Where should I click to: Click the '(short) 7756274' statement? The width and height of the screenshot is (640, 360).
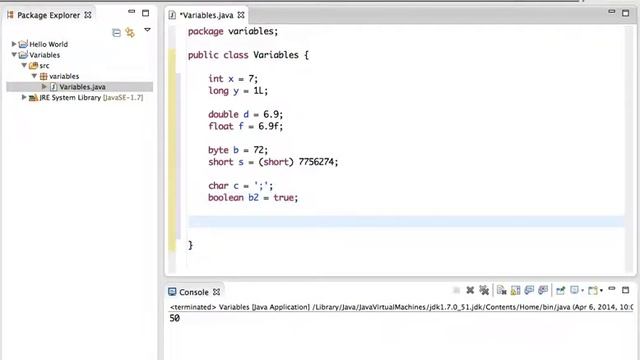pos(273,162)
